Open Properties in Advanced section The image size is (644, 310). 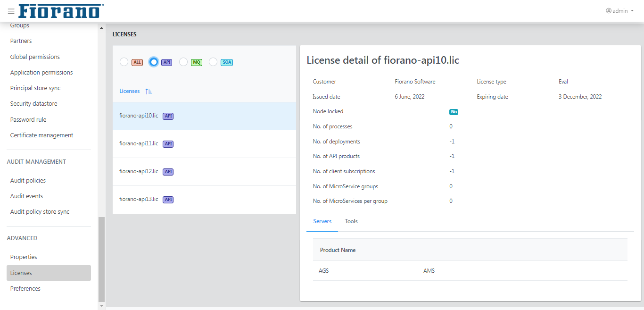click(x=24, y=257)
